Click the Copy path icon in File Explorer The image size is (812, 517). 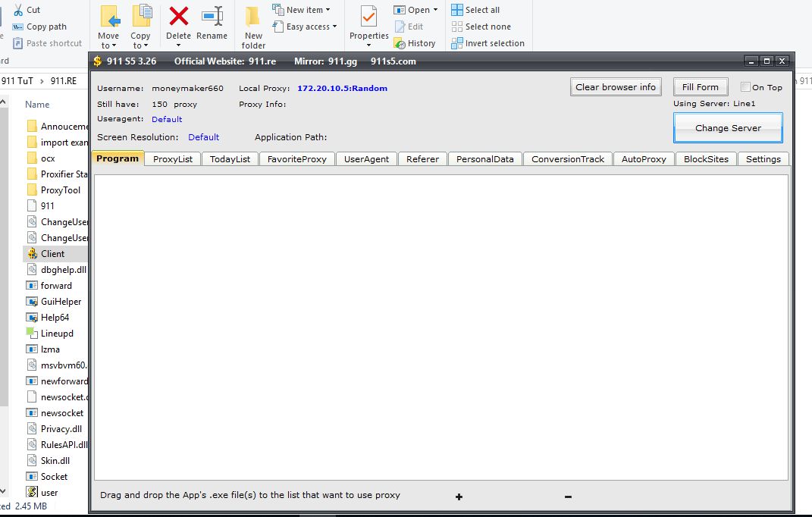pyautogui.click(x=18, y=27)
